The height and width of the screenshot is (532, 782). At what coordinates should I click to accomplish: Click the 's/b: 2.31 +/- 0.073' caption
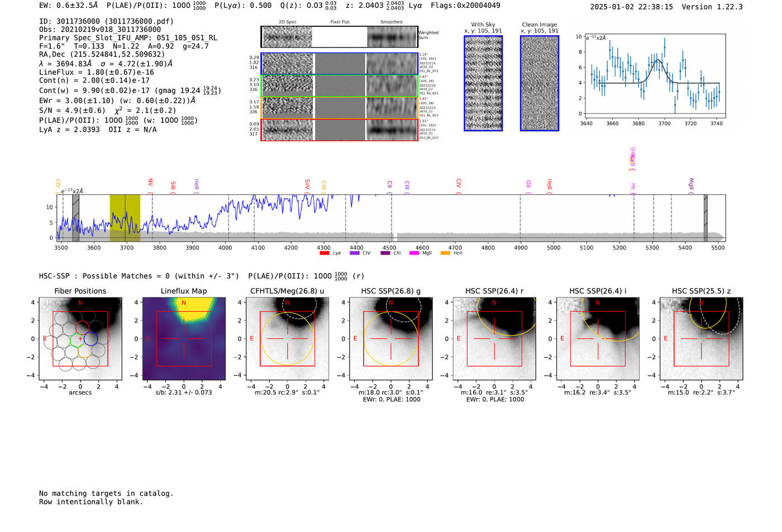click(x=184, y=392)
